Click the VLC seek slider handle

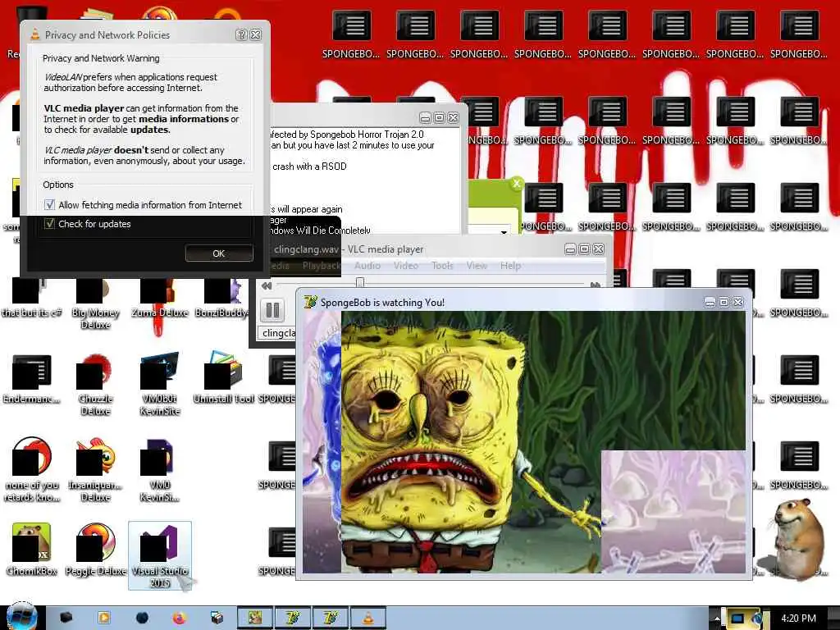[360, 282]
